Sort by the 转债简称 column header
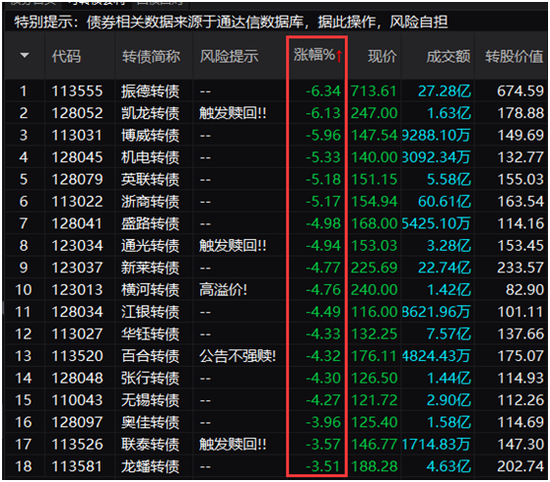This screenshot has width=550, height=482. 151,56
